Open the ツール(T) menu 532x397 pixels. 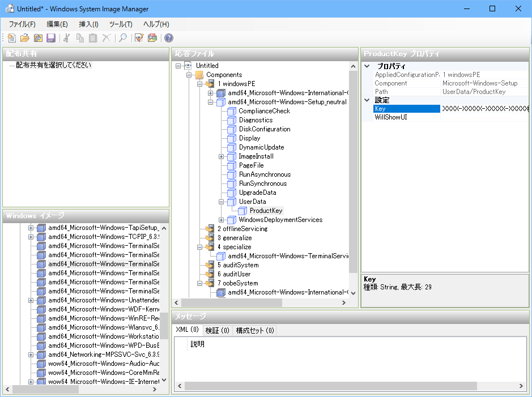(121, 24)
